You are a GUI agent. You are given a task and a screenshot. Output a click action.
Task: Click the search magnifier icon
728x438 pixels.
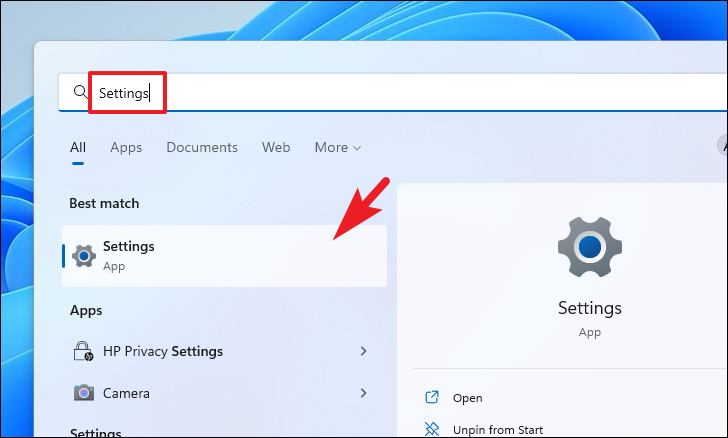(x=80, y=92)
